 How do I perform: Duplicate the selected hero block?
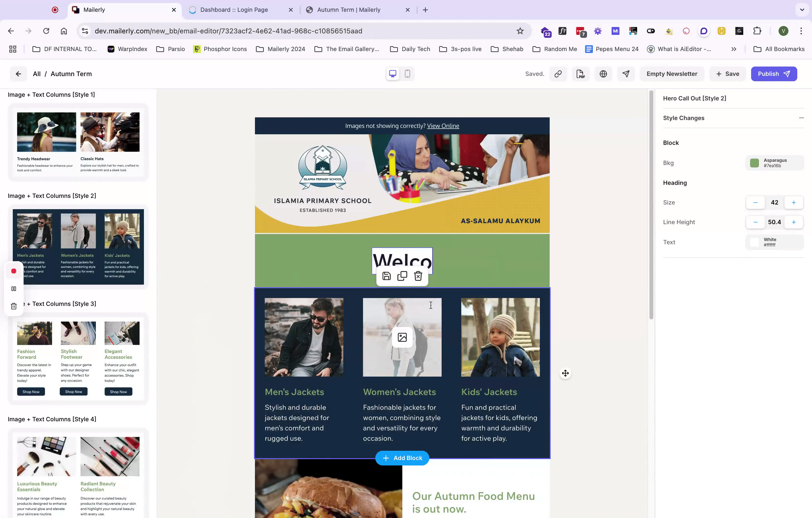tap(402, 276)
